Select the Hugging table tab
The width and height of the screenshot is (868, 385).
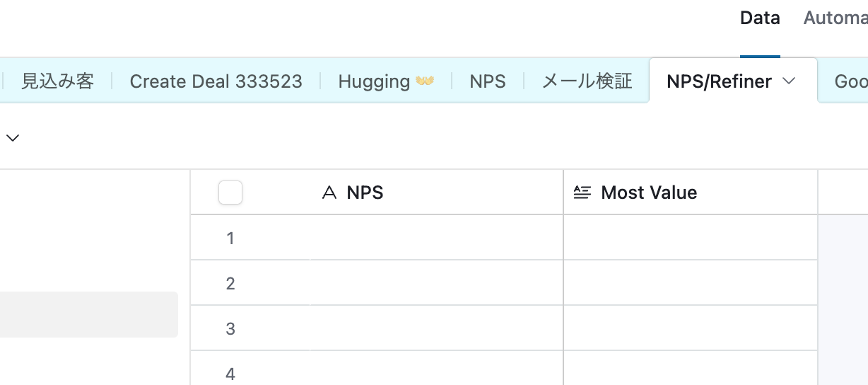coord(385,81)
